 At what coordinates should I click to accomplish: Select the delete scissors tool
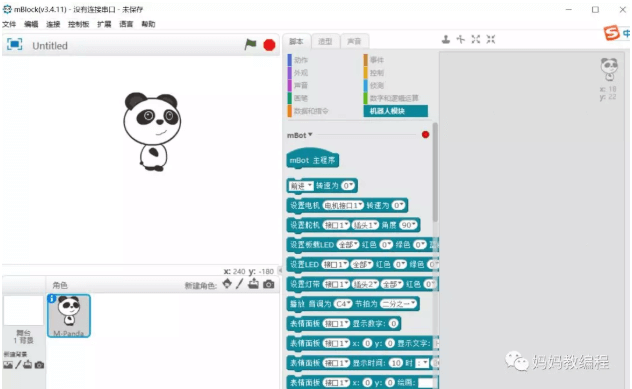coord(461,39)
